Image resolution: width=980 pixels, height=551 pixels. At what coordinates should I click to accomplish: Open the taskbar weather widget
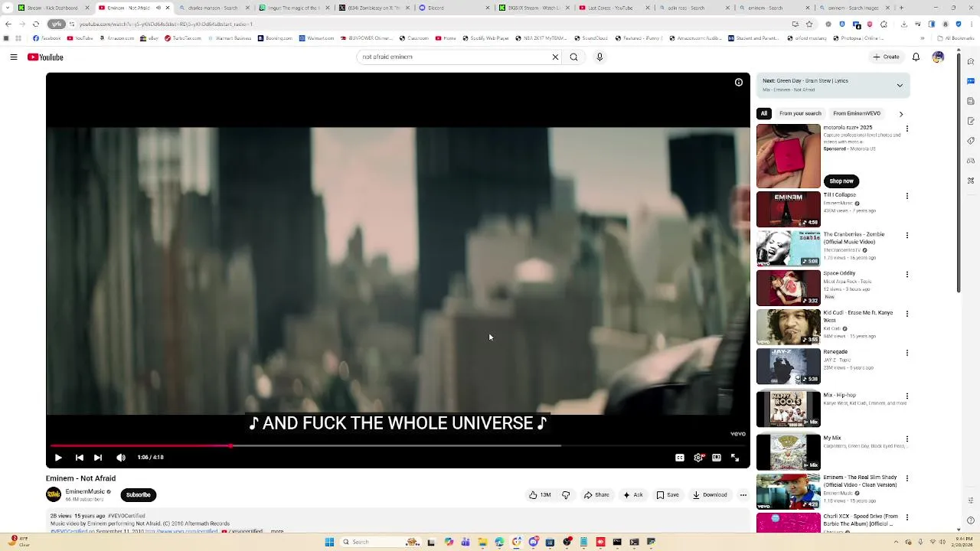point(19,541)
